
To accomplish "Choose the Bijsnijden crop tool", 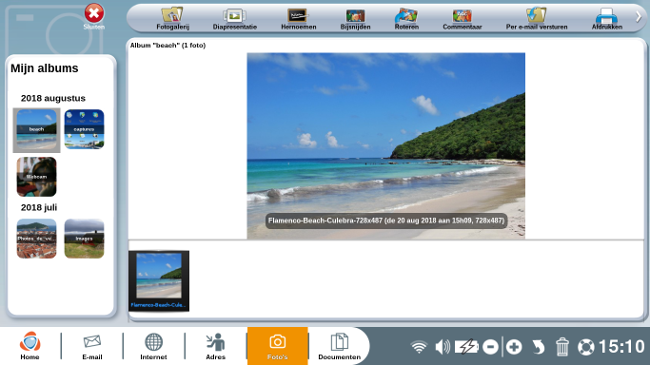I will click(355, 19).
